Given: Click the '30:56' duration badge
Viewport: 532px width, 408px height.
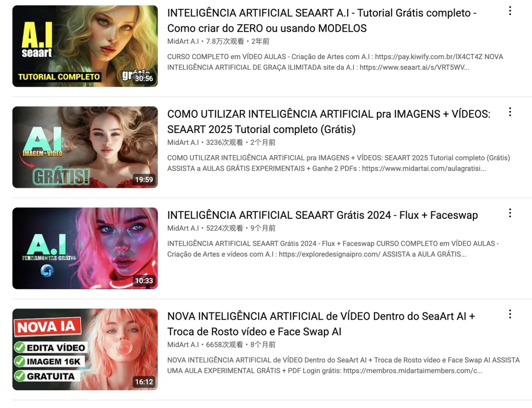Looking at the screenshot, I should coord(144,78).
